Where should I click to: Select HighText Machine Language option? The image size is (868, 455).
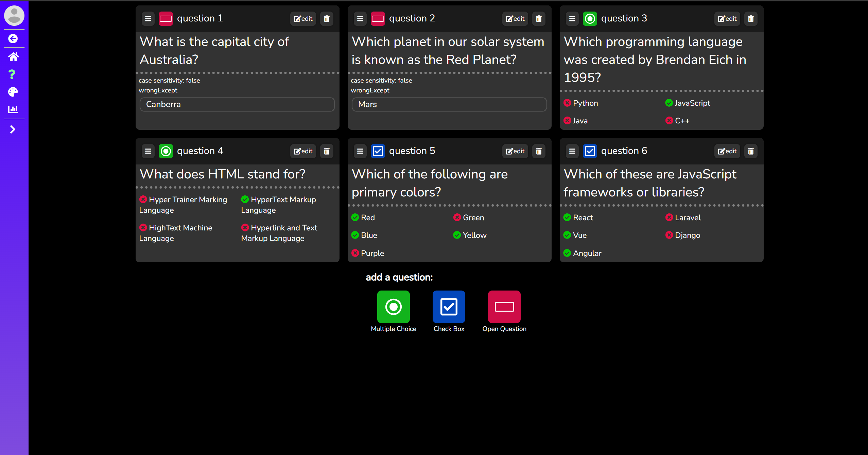click(176, 233)
